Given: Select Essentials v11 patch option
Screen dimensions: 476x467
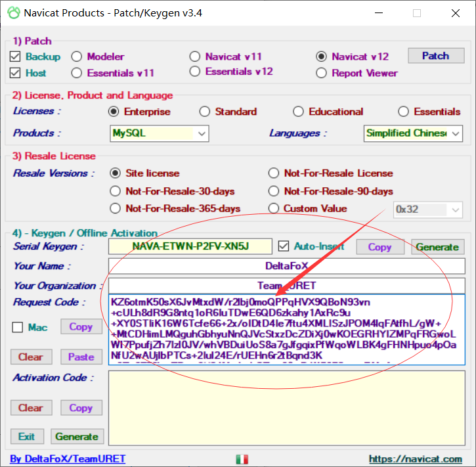Looking at the screenshot, I should [x=77, y=73].
